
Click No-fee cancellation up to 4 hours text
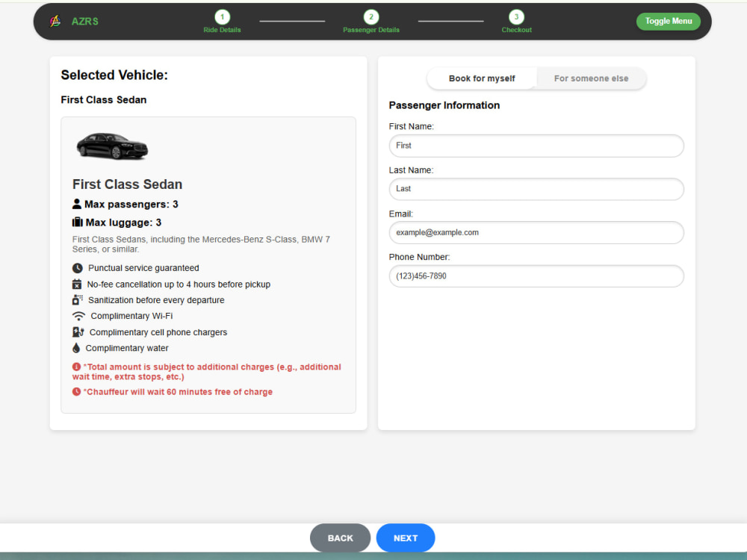[179, 284]
